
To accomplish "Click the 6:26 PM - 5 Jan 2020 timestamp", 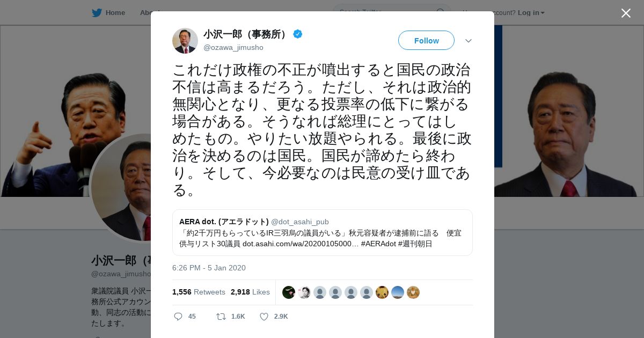I will click(x=209, y=268).
